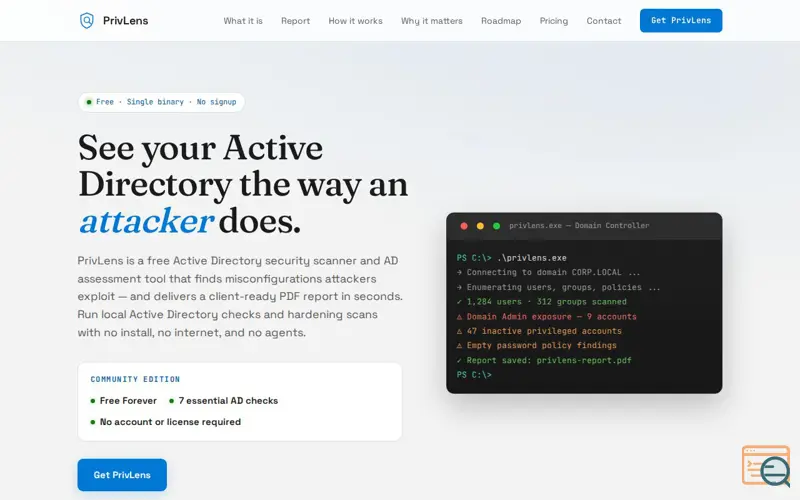Image resolution: width=800 pixels, height=500 pixels.
Task: Click checkmark icon beside Report saved
Action: [x=459, y=360]
